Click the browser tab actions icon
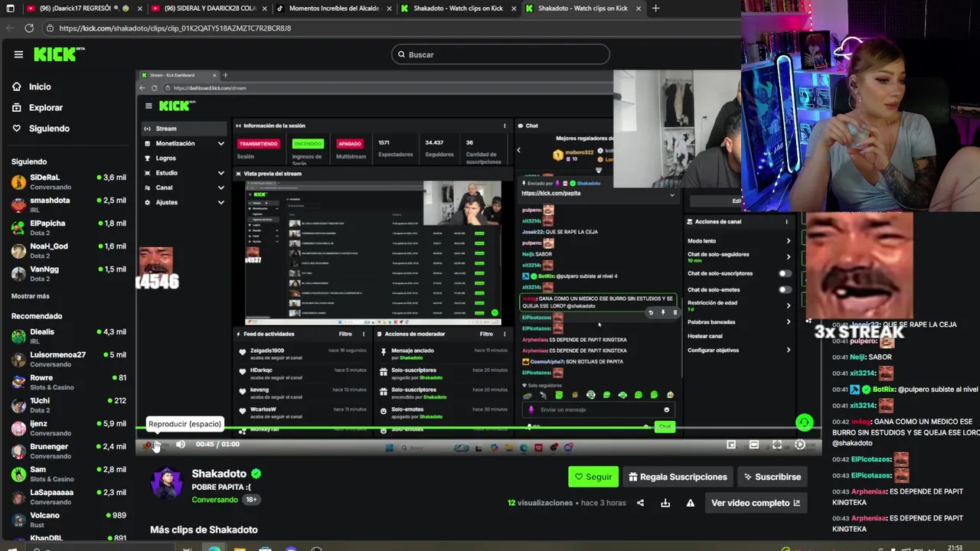Image resolution: width=980 pixels, height=551 pixels. pos(11,8)
